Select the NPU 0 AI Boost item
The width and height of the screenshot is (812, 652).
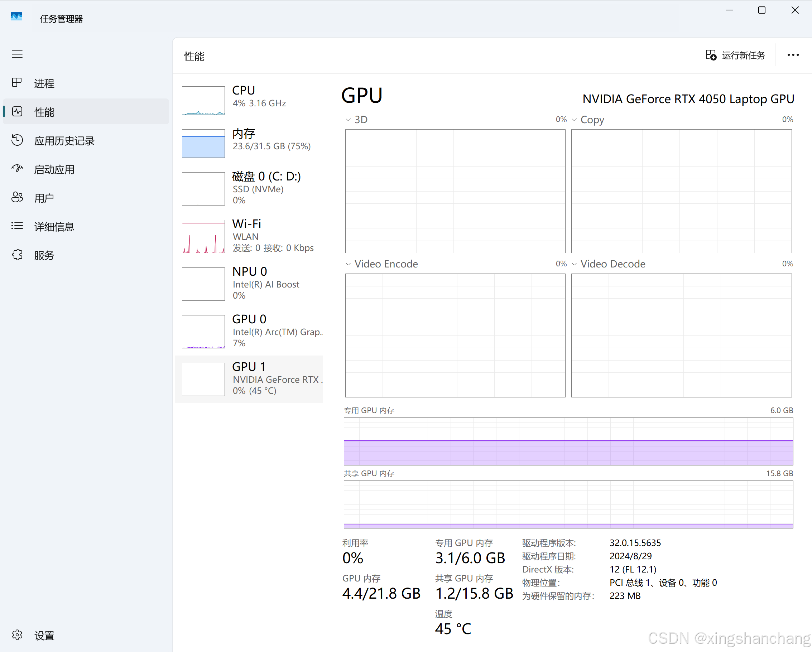coord(249,284)
